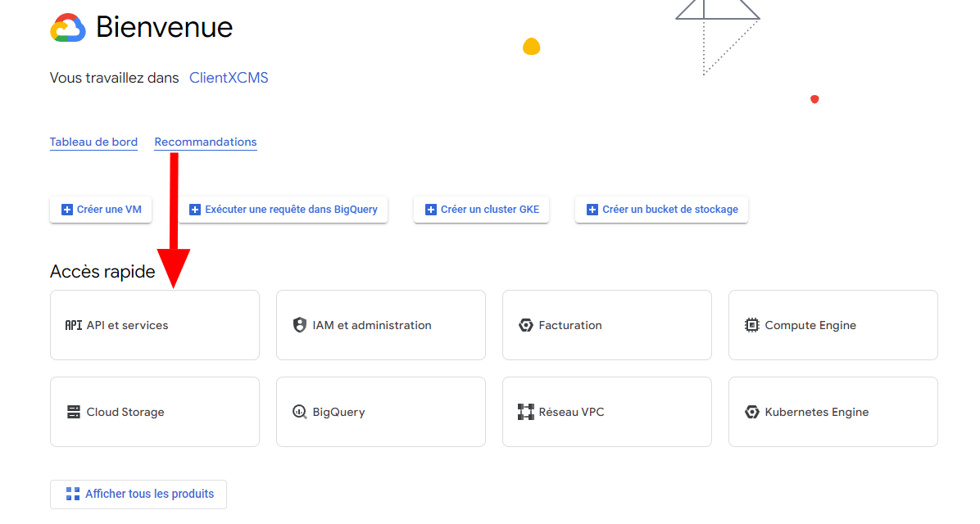
Task: Launch Exécuter une requête dans BigQuery
Action: 284,210
